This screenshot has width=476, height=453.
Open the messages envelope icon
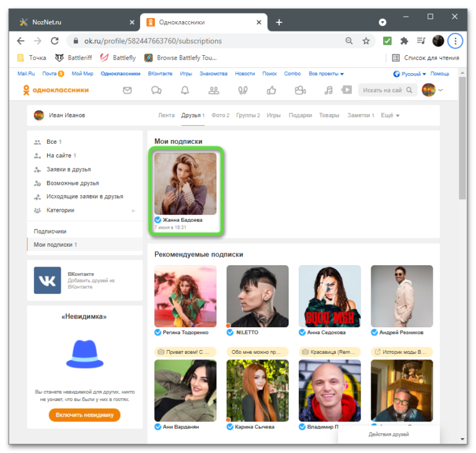tap(127, 90)
